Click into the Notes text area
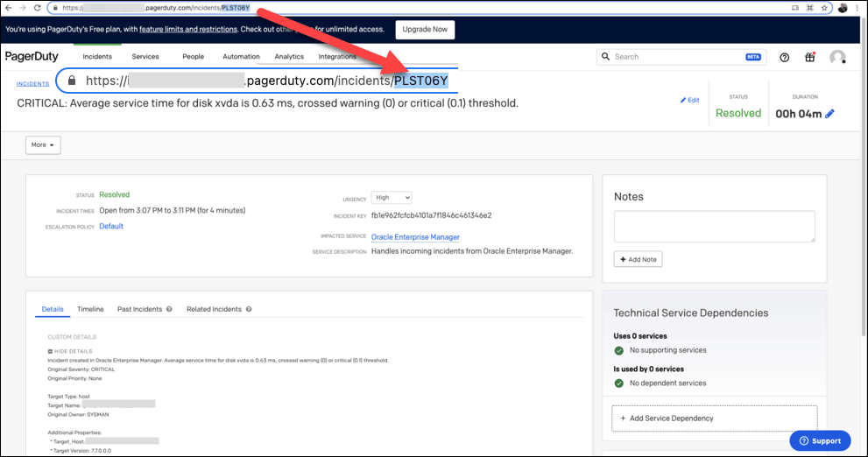The image size is (868, 457). coord(714,226)
